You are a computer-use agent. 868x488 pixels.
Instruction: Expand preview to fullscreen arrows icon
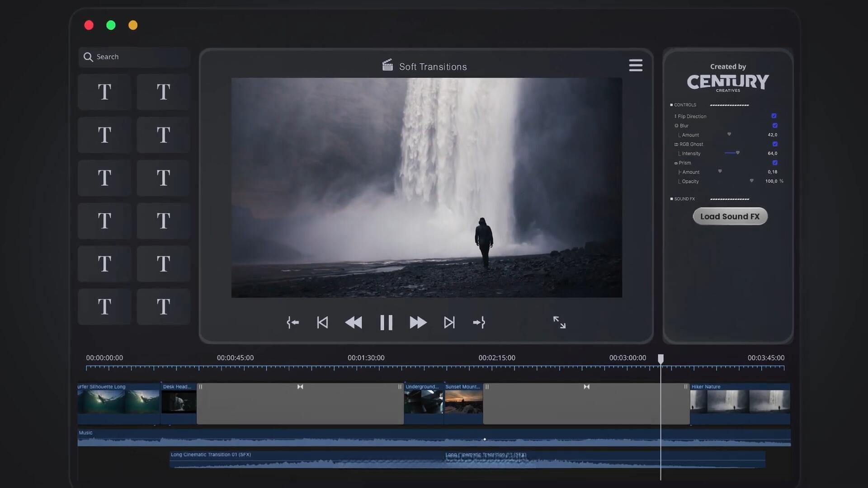tap(559, 322)
